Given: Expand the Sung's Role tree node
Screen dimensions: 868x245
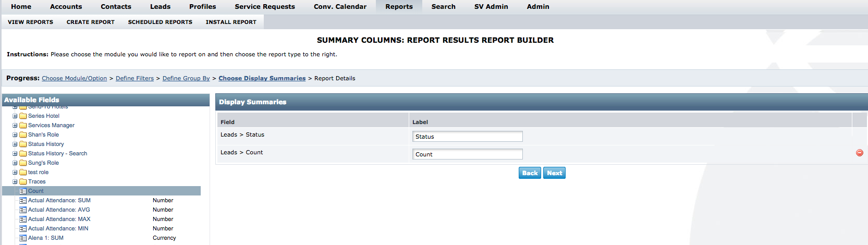Looking at the screenshot, I should click(15, 163).
